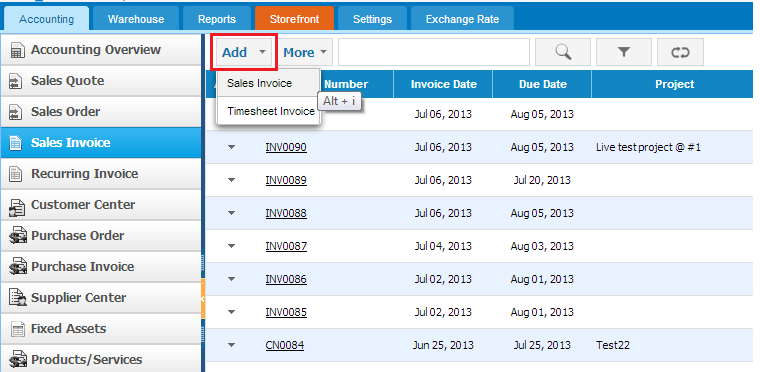Open invoice link INV0089
The height and width of the screenshot is (372, 760).
286,180
